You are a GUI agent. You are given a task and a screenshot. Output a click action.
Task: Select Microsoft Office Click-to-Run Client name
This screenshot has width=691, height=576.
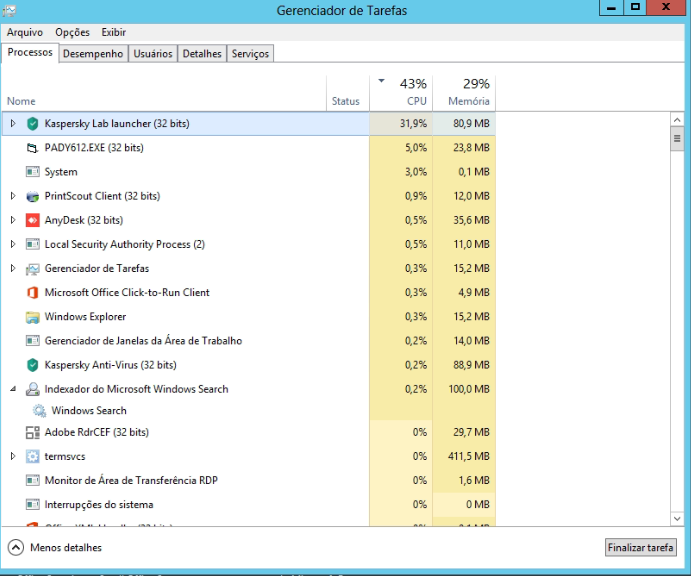click(x=127, y=293)
